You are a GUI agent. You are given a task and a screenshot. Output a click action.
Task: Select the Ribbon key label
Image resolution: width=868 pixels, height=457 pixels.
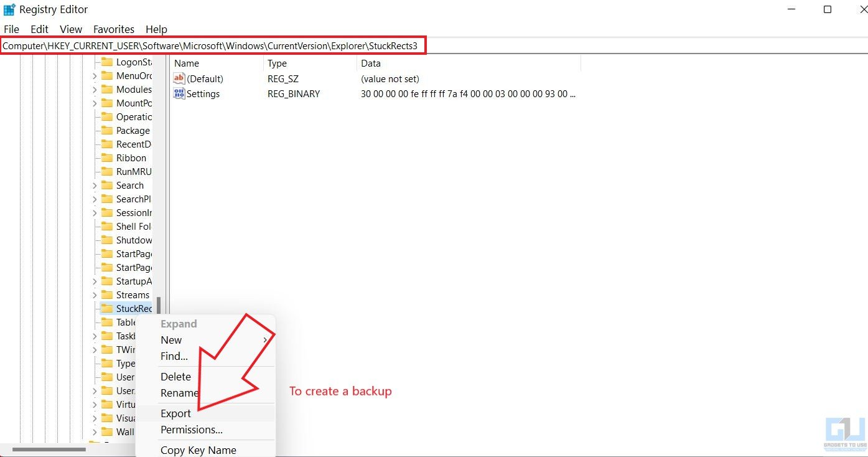click(131, 158)
